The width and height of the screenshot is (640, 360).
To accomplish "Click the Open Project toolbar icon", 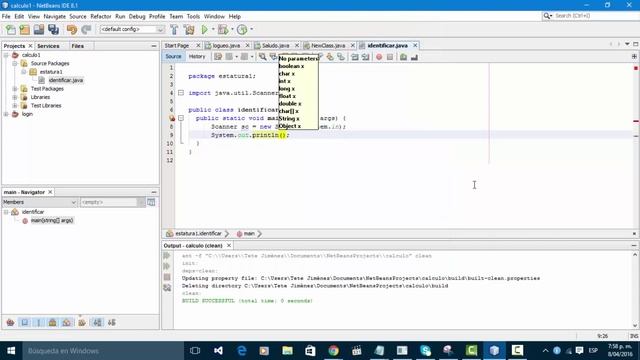I will (x=39, y=29).
